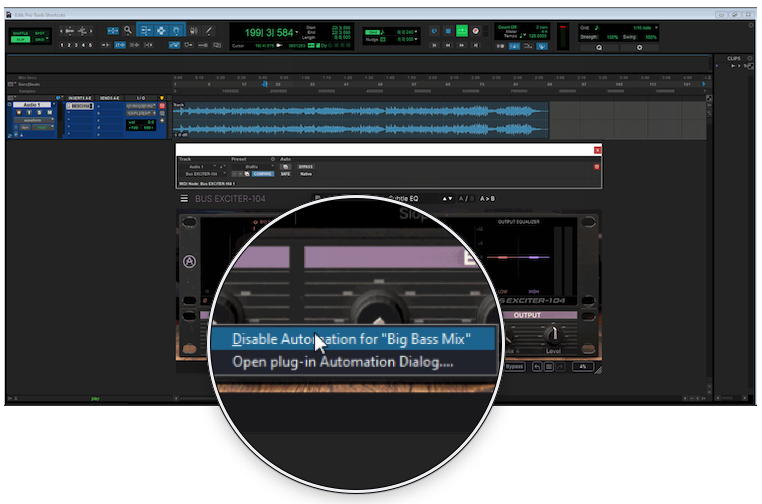Select zoom preset 1
Screen dimensions: 762x504
point(62,45)
